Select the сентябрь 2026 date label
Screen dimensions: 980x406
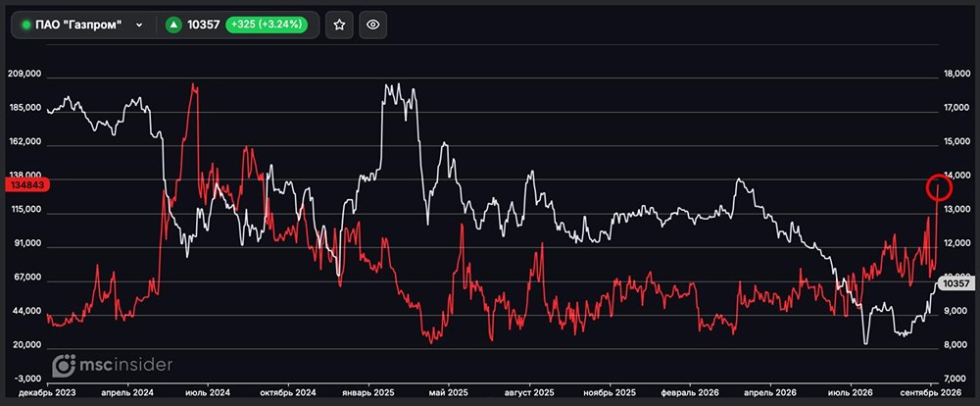tap(931, 393)
